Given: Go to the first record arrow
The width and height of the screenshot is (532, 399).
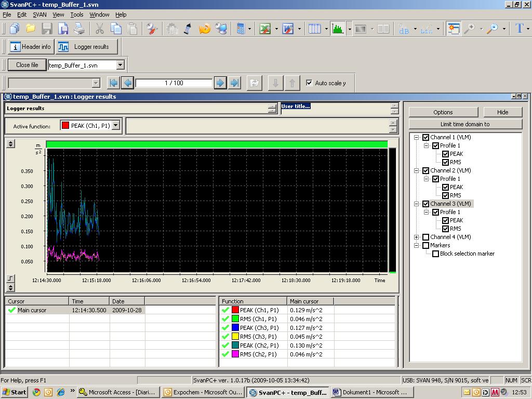Looking at the screenshot, I should (x=113, y=83).
